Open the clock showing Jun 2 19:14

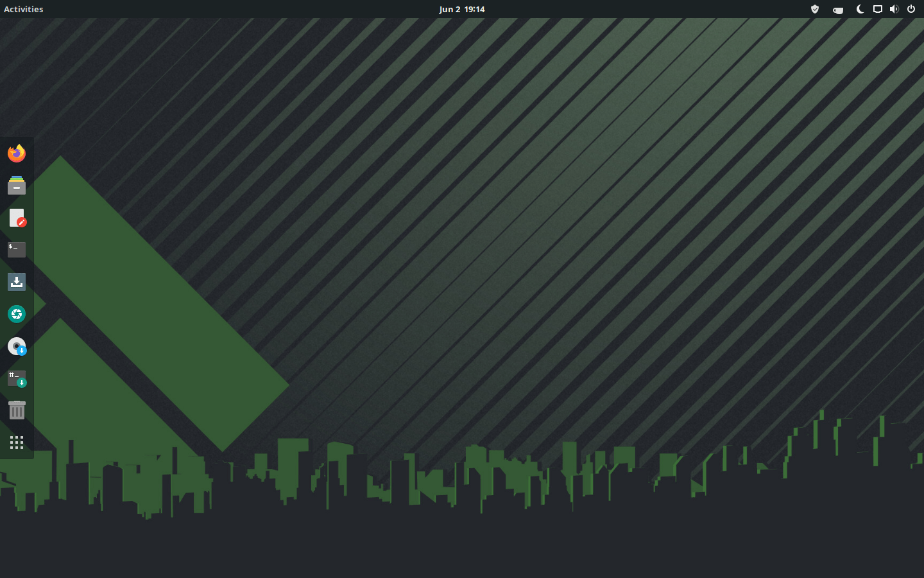pyautogui.click(x=462, y=9)
